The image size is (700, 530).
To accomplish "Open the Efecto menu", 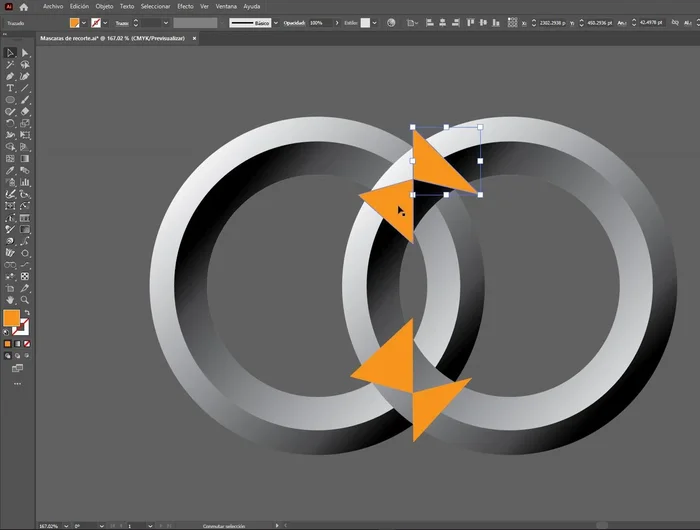I will click(x=185, y=7).
